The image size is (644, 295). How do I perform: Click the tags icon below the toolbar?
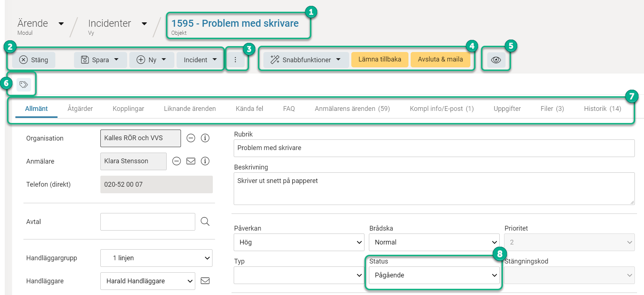(x=23, y=85)
